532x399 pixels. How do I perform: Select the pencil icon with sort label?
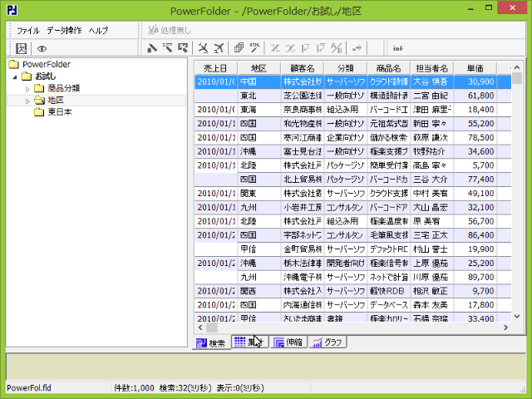pyautogui.click(x=168, y=48)
